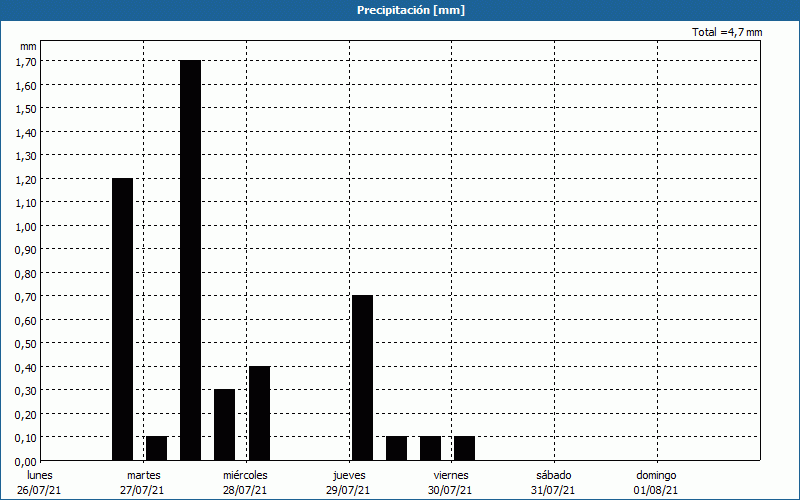Click the 1,60 y-axis value
800x500 pixels.
(x=26, y=85)
